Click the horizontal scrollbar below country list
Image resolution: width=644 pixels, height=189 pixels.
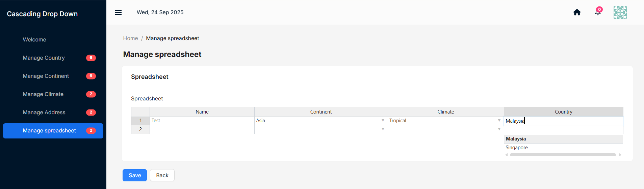point(563,155)
